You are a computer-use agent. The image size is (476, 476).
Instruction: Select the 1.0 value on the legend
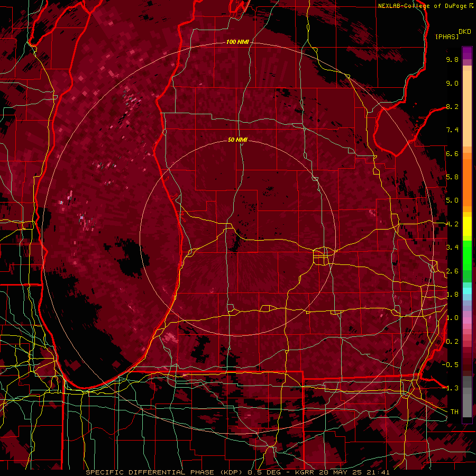point(452,318)
